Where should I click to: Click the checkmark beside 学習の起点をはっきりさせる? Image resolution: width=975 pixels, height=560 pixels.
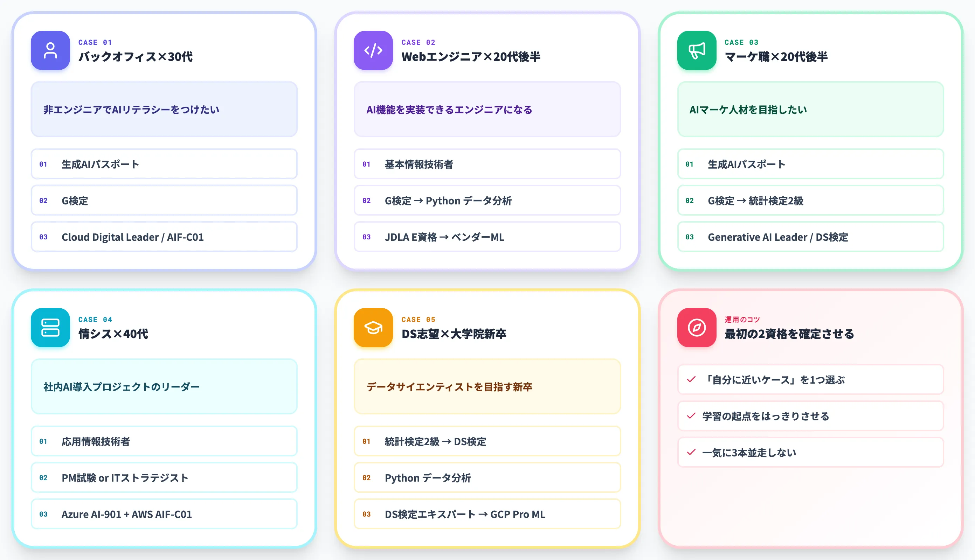[x=691, y=416]
